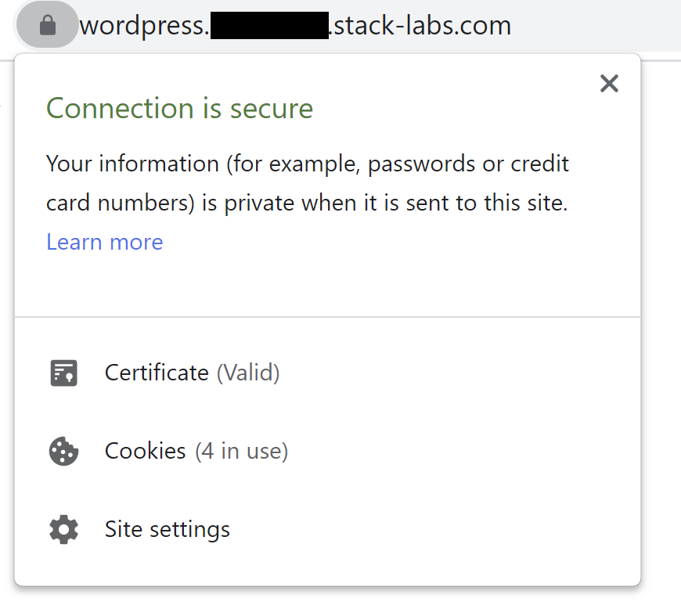Click the cookie icon next to Cookies

click(63, 451)
